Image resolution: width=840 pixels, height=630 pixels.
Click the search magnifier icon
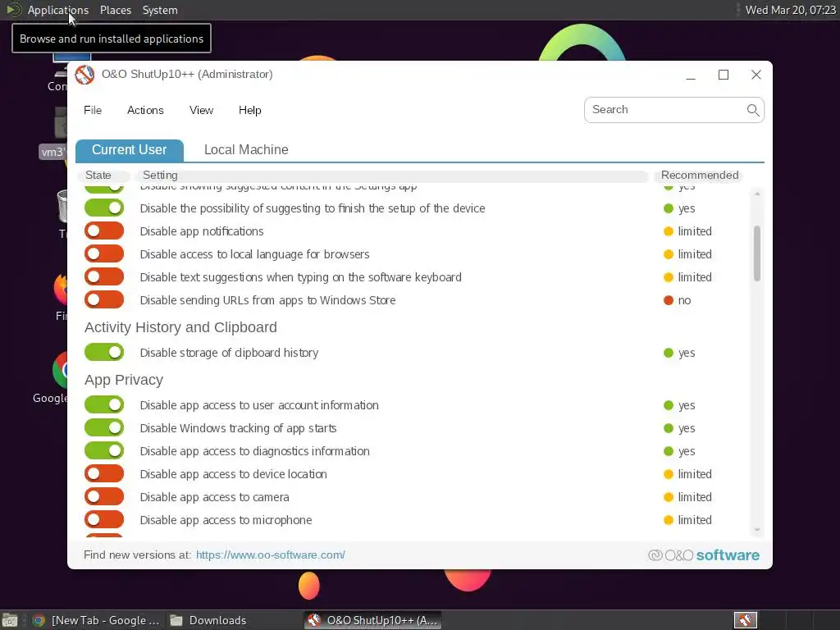click(753, 110)
